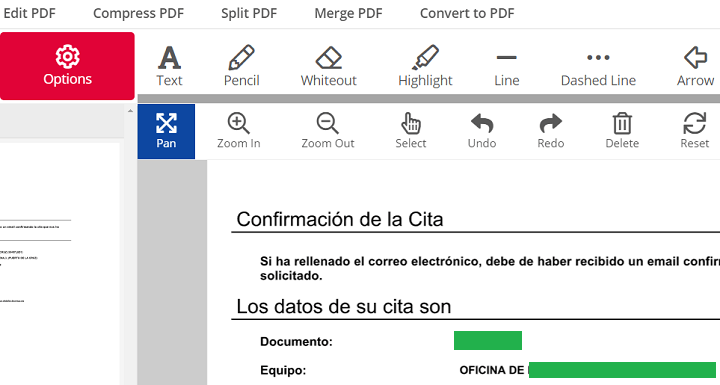This screenshot has height=385, width=720.
Task: Open the Split PDF tool
Action: coord(249,13)
